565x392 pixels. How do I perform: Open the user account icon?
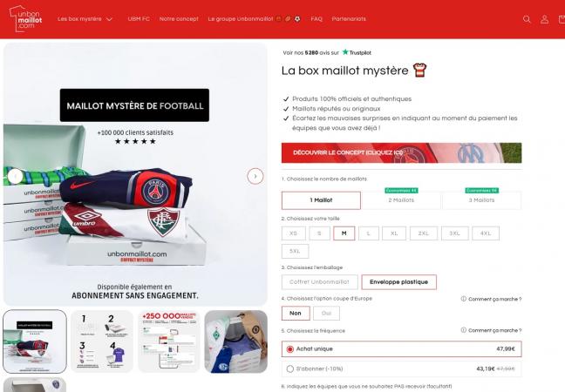click(x=544, y=19)
